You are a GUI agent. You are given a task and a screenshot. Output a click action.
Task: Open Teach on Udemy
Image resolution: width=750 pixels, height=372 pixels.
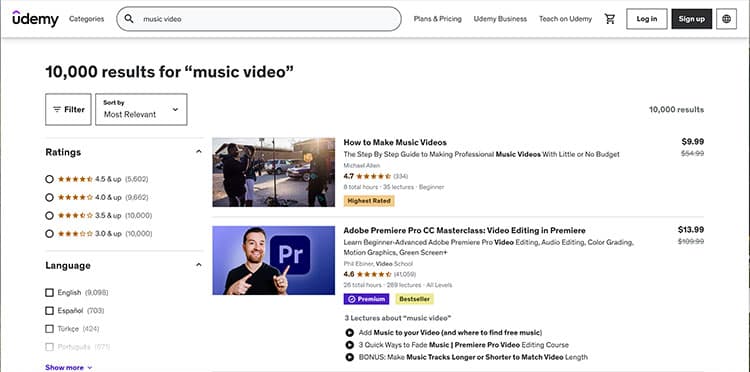pos(565,19)
